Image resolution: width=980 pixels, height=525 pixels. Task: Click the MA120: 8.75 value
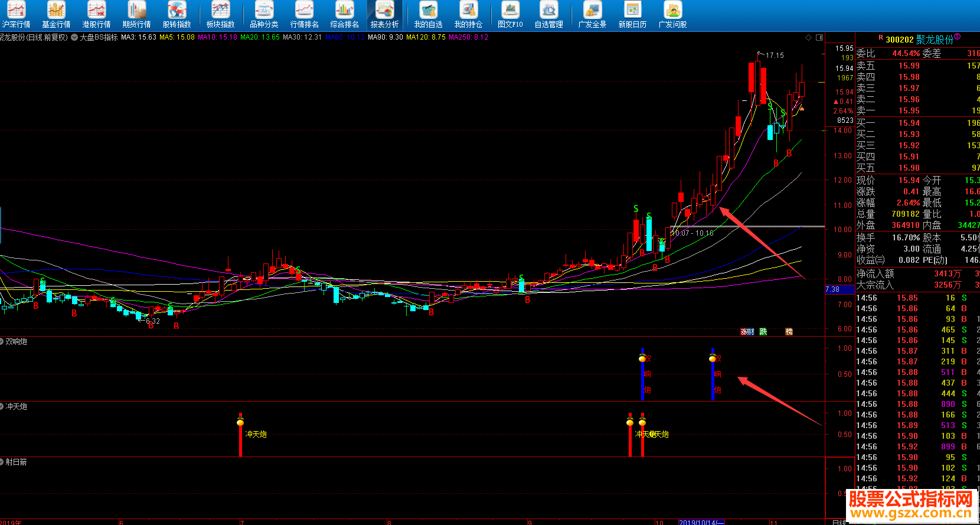(x=426, y=37)
